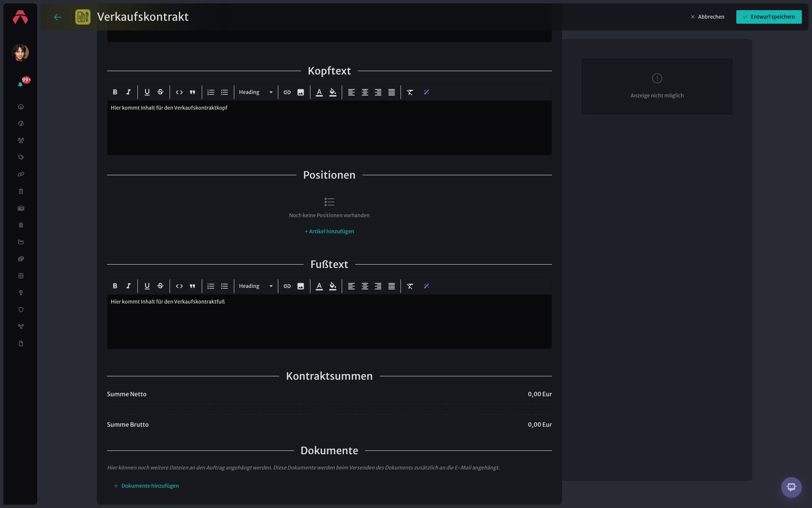The width and height of the screenshot is (812, 508).
Task: Save draft with Entwurf speichern button
Action: [x=769, y=17]
